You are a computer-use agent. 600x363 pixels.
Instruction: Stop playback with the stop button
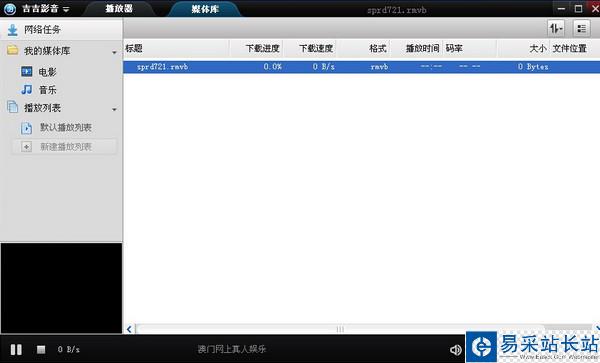41,349
